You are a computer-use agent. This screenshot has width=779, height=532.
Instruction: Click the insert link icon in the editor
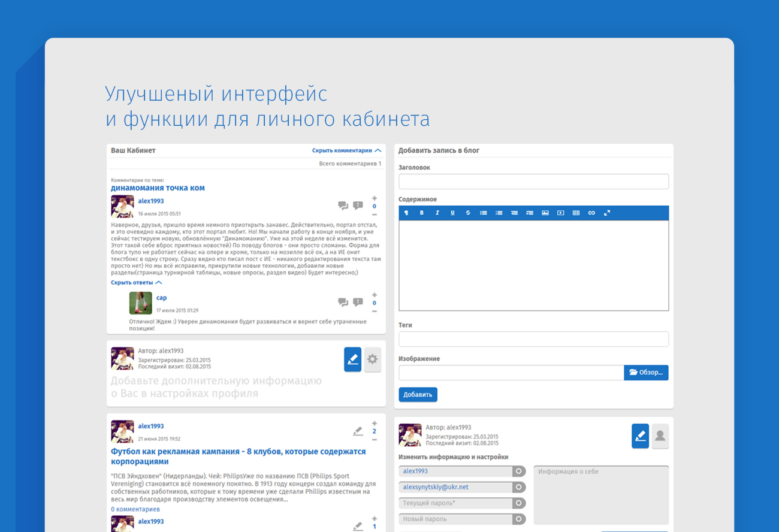(x=591, y=213)
